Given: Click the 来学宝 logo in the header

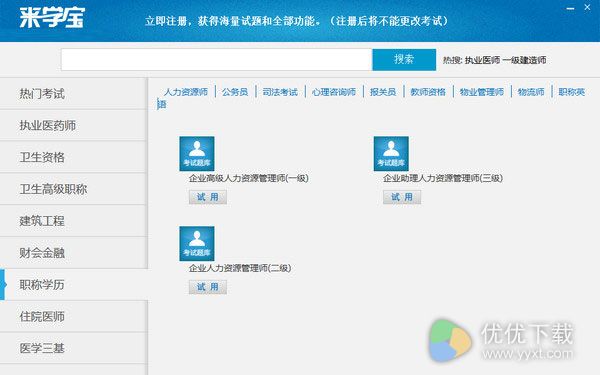Looking at the screenshot, I should (52, 18).
